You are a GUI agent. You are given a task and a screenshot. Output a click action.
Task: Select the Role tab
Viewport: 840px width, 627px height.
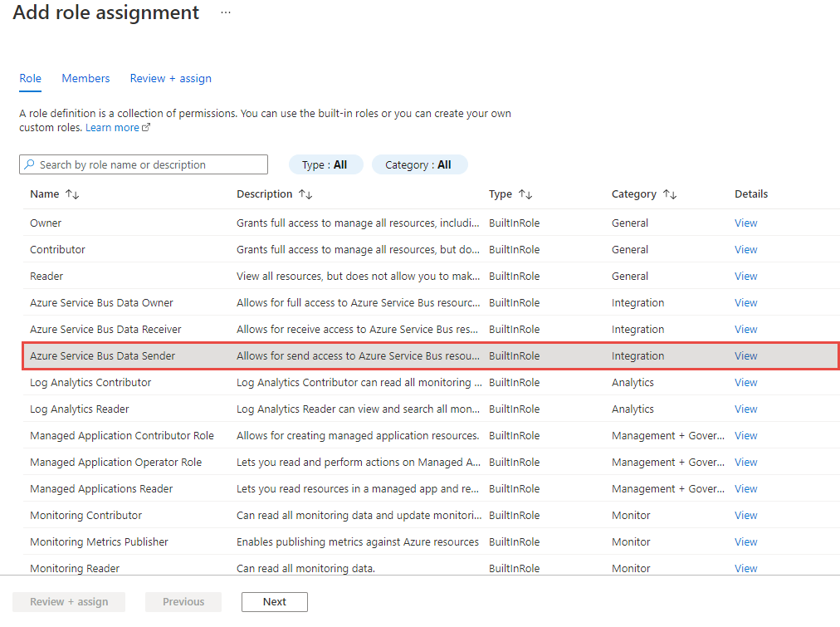pyautogui.click(x=30, y=78)
